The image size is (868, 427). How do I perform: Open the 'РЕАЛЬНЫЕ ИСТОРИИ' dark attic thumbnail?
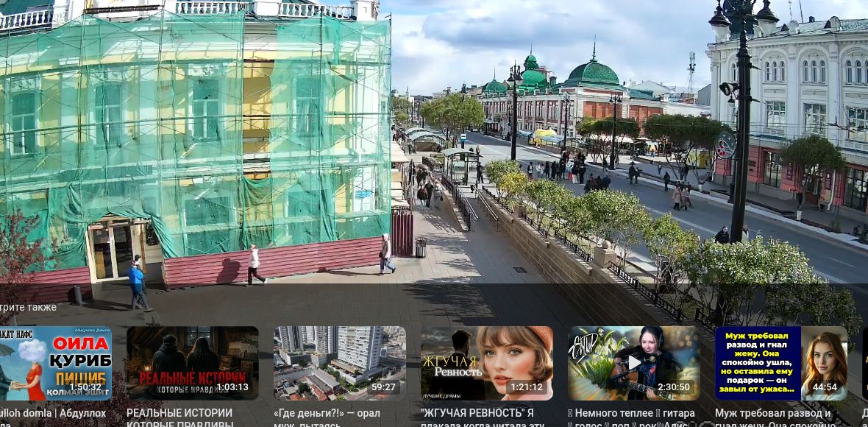192,363
